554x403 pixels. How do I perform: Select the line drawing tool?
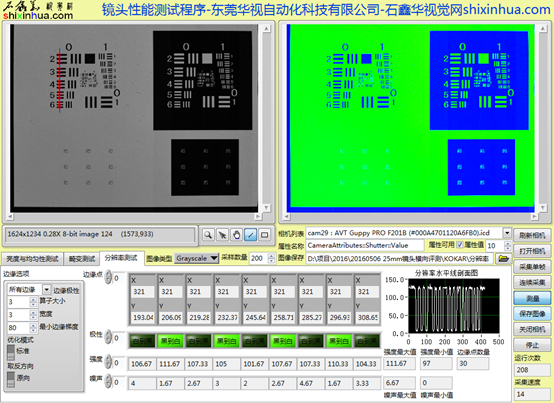pos(251,235)
